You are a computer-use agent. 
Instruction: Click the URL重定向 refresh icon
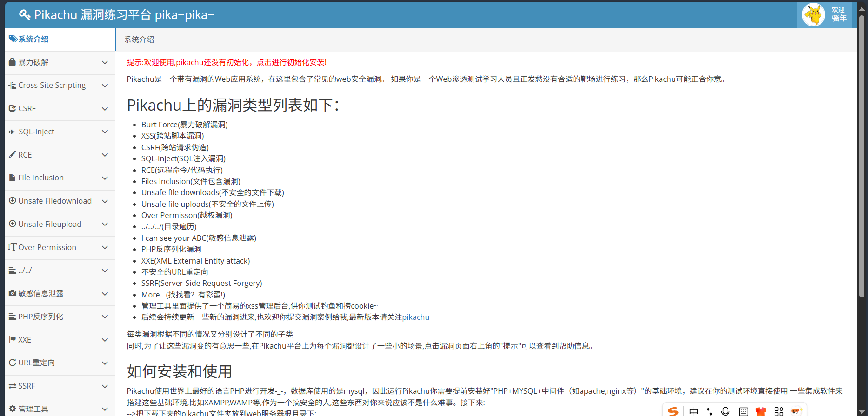13,363
